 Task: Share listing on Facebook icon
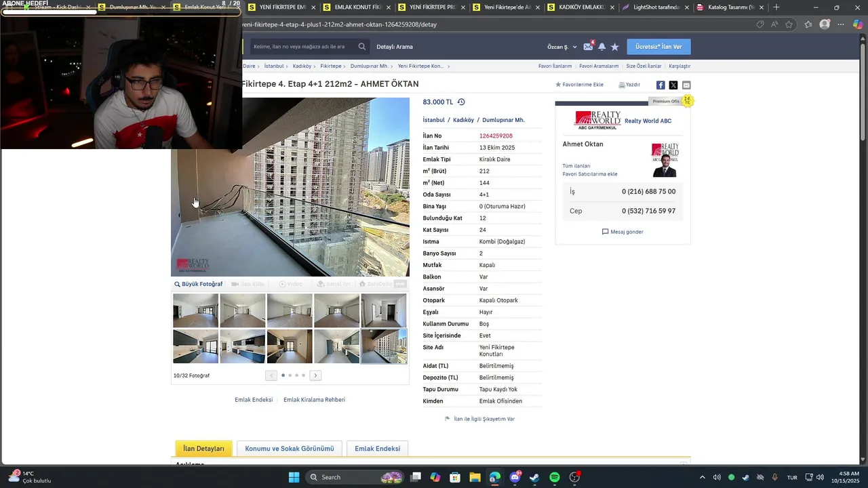click(660, 85)
